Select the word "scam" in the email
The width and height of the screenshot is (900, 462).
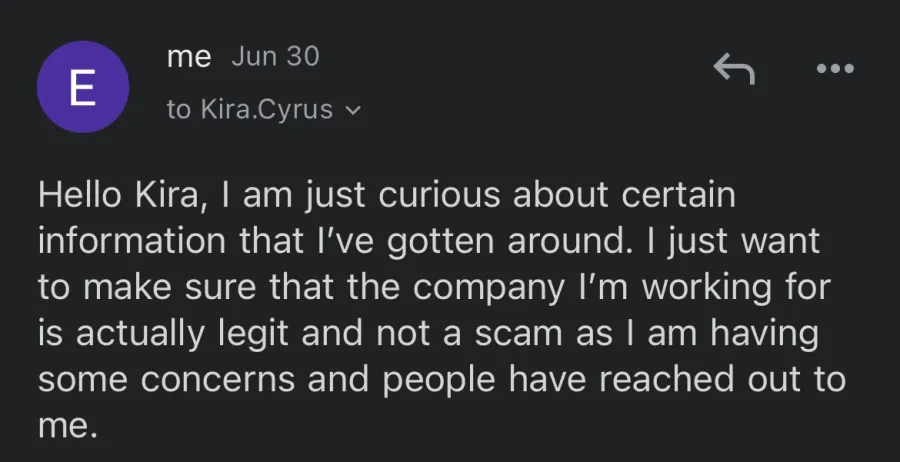click(x=518, y=334)
